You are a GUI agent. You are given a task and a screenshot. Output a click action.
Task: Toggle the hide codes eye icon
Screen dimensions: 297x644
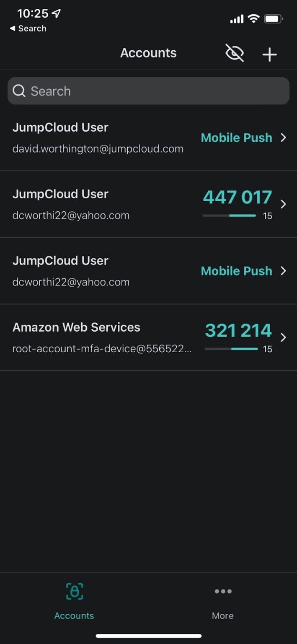point(234,53)
